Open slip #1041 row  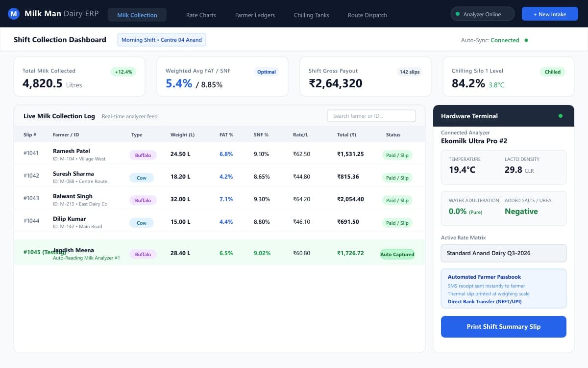(220, 154)
